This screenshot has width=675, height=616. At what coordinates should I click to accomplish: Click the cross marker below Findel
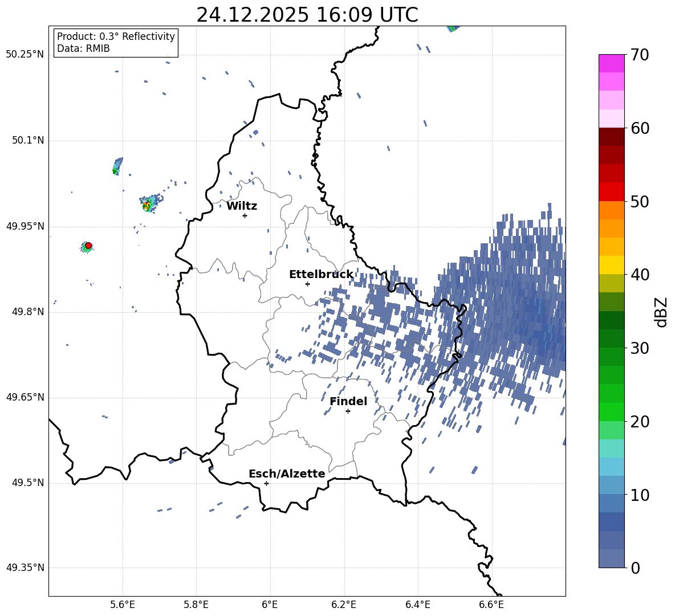(x=348, y=411)
